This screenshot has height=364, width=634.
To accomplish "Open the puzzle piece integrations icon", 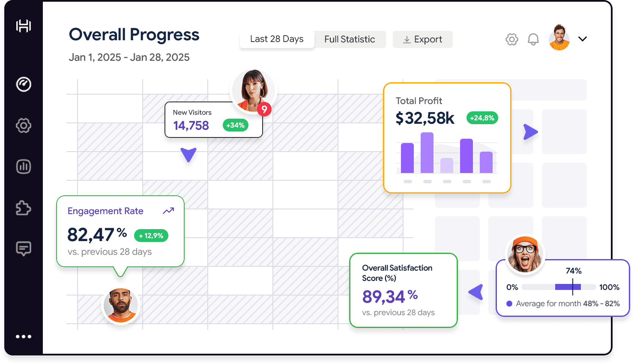I will coord(24,208).
